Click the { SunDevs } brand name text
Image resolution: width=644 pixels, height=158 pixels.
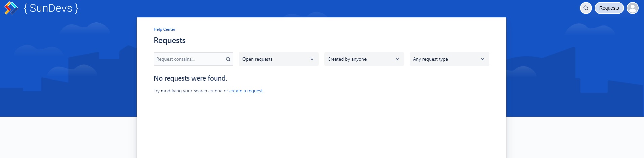(51, 8)
